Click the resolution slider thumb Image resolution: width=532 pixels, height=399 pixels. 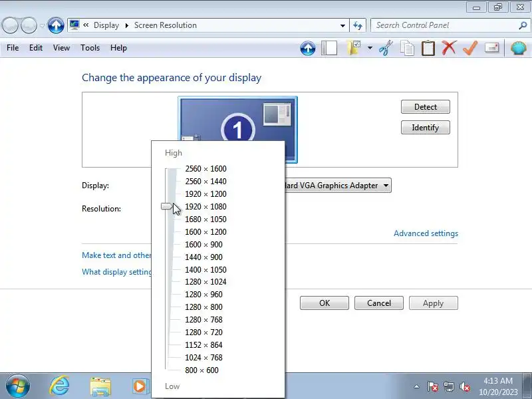166,206
